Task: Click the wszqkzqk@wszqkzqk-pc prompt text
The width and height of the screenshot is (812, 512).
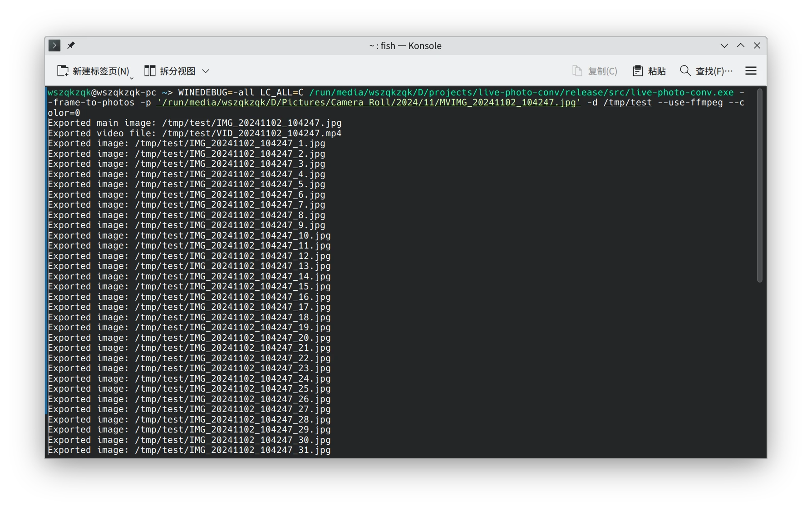Action: (x=102, y=92)
